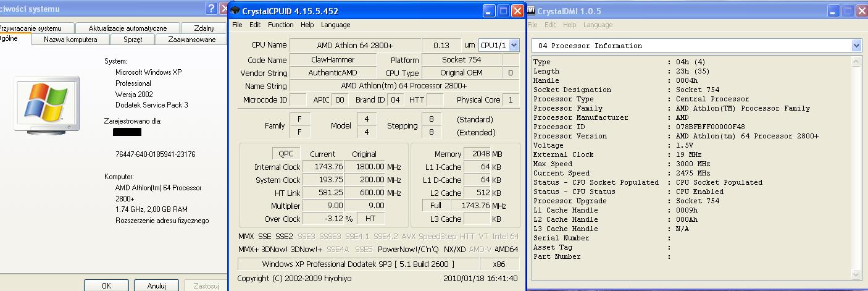Open the Function menu in CrystalCPUID
The image size is (868, 291).
tap(281, 25)
